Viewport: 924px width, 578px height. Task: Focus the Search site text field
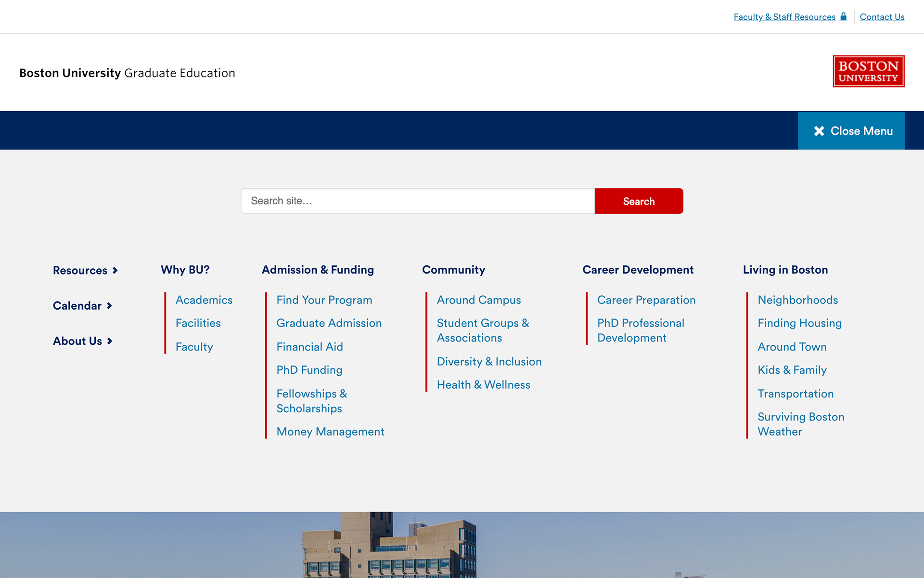pyautogui.click(x=417, y=201)
